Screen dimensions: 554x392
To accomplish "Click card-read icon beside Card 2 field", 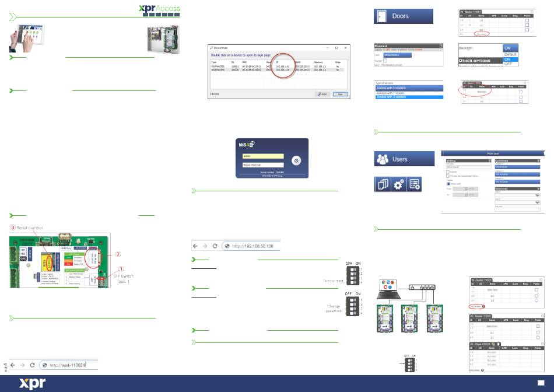I will (538, 202).
